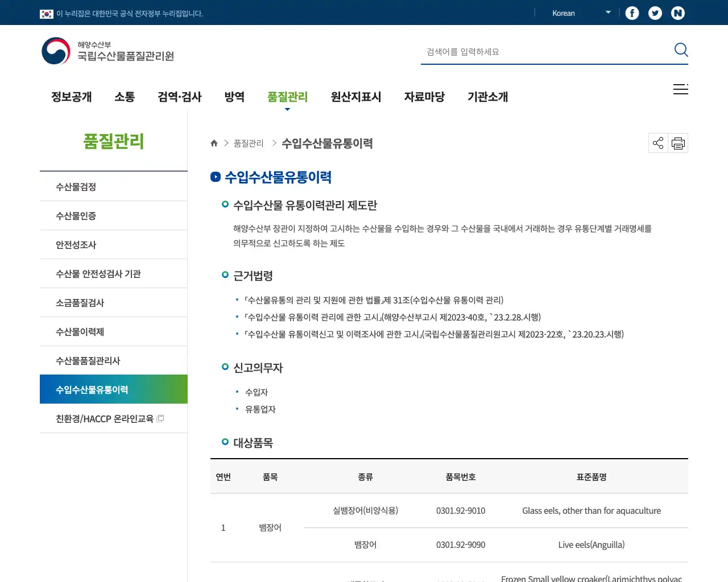The image size is (728, 582).
Task: Click the share icon button
Action: click(x=658, y=143)
